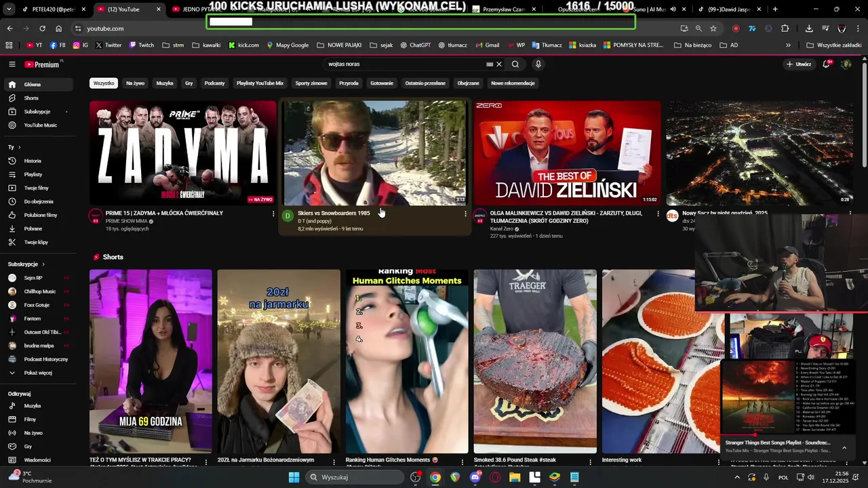Bookmark this page with the star
Viewport: 868px width, 488px height.
pyautogui.click(x=713, y=28)
